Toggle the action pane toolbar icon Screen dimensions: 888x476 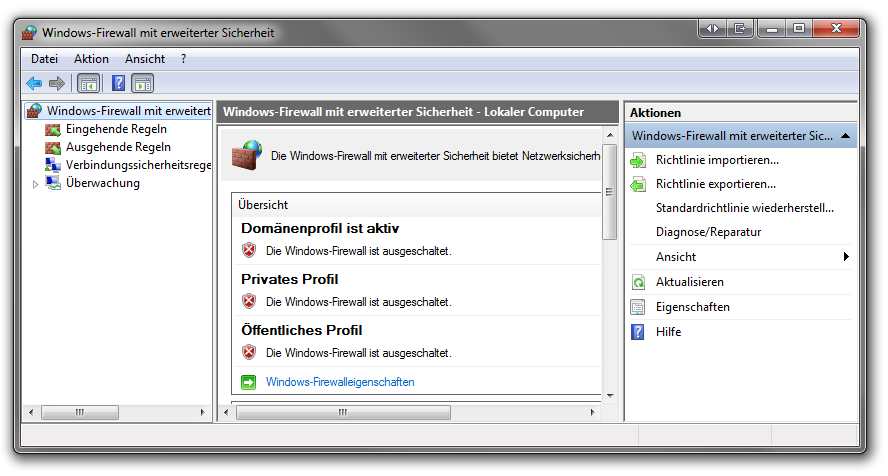143,83
